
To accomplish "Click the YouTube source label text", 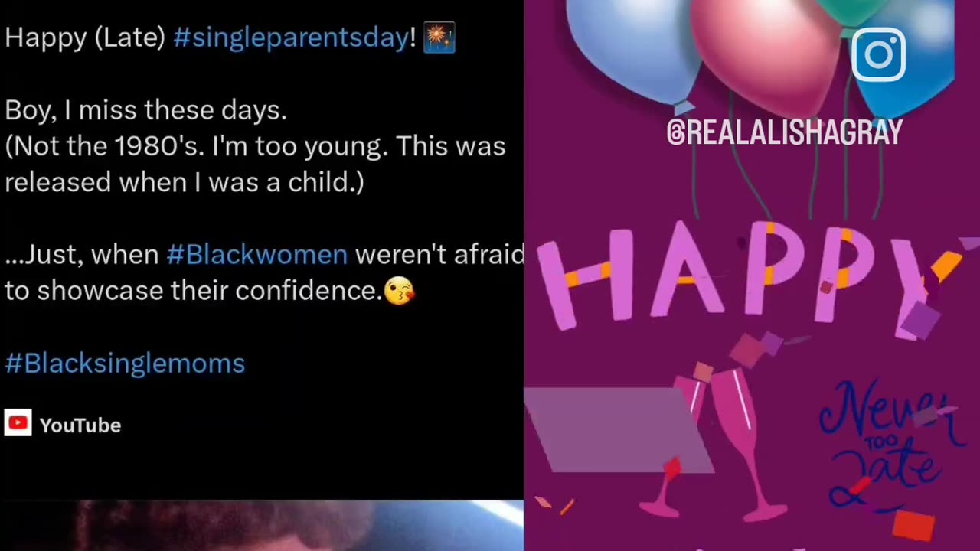I will click(x=80, y=425).
